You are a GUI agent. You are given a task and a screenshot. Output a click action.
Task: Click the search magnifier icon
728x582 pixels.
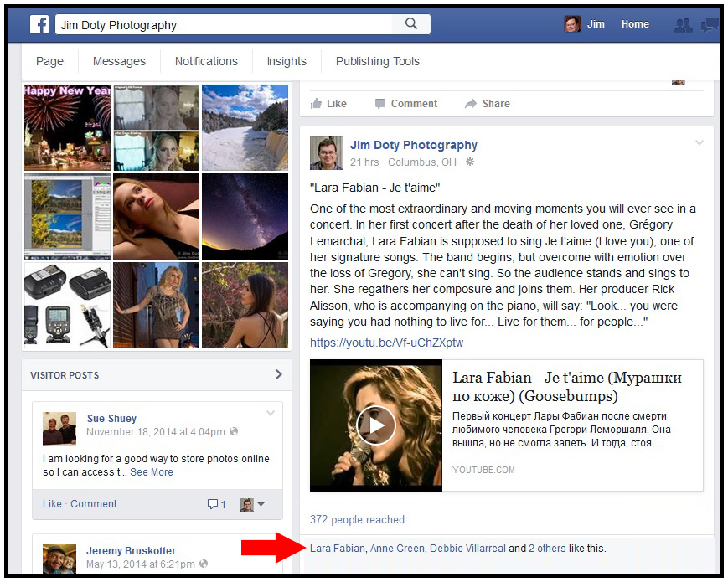click(410, 23)
